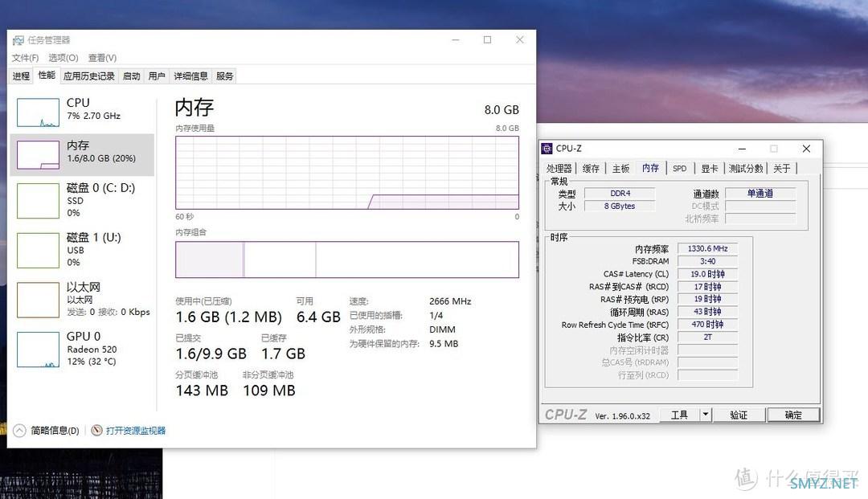Click the 1.6 GB (1.2 MB) in-use value
The height and width of the screenshot is (499, 868).
click(x=228, y=317)
